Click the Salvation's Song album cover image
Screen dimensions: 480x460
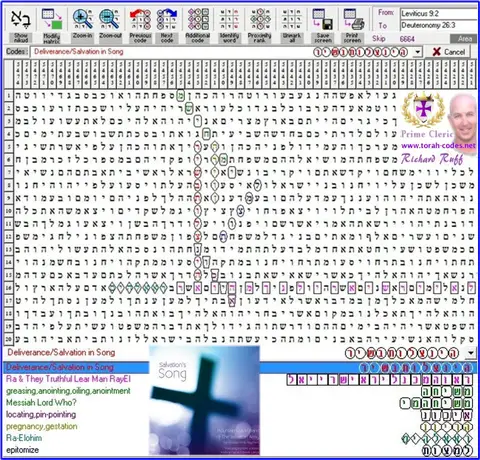(204, 400)
